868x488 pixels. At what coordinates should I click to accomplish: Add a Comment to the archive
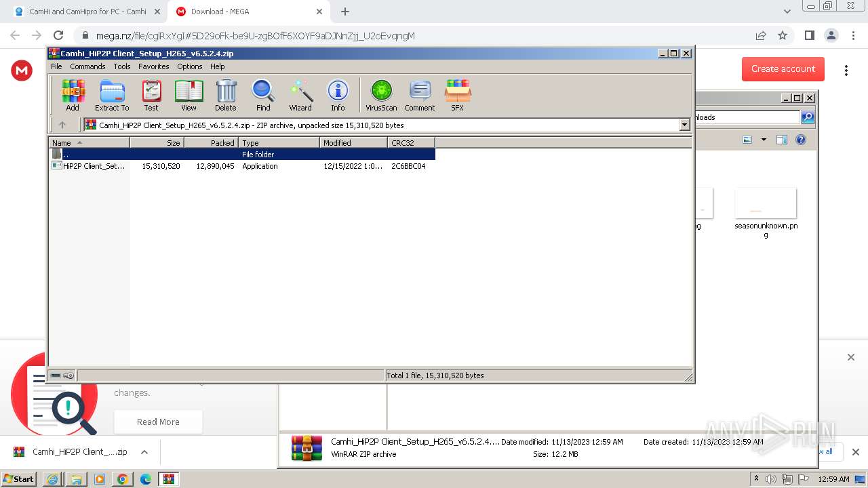point(420,95)
